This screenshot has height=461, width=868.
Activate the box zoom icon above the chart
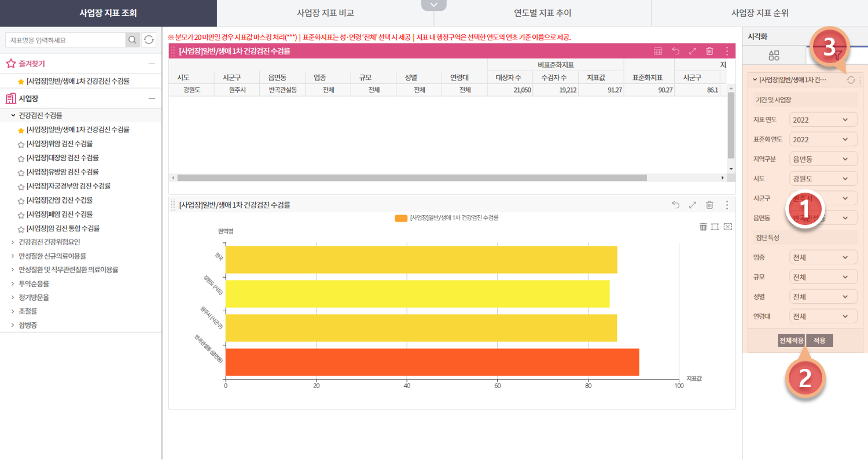715,226
